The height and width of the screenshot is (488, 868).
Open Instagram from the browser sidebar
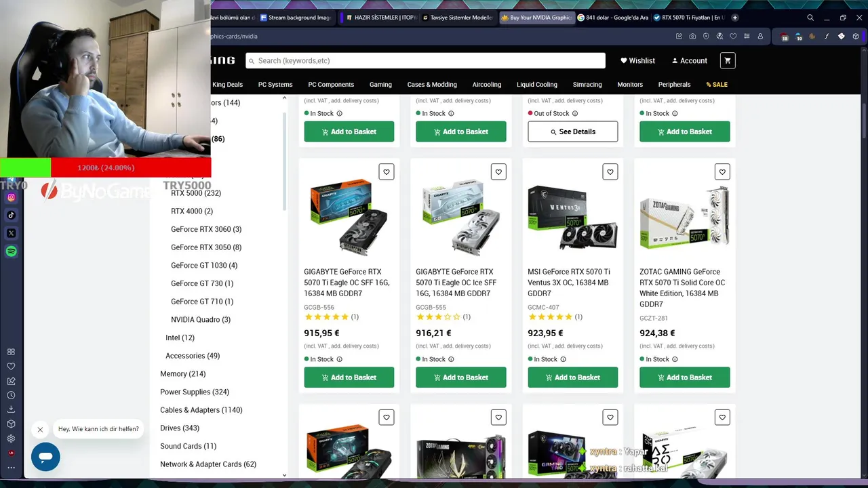tap(11, 197)
